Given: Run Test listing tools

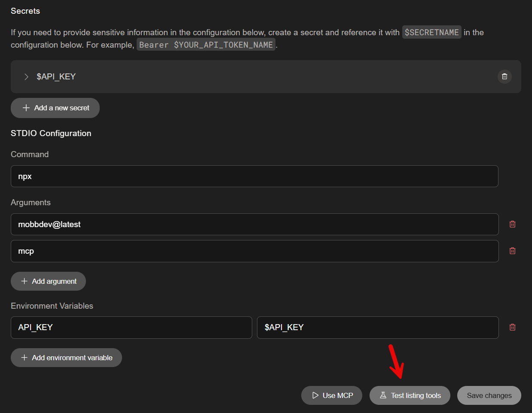Looking at the screenshot, I should click(x=410, y=395).
